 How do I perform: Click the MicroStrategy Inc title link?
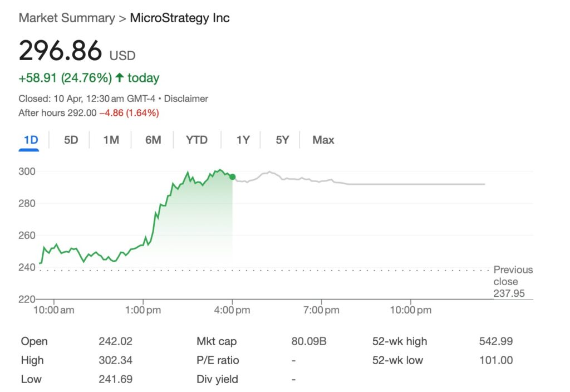[x=179, y=17]
